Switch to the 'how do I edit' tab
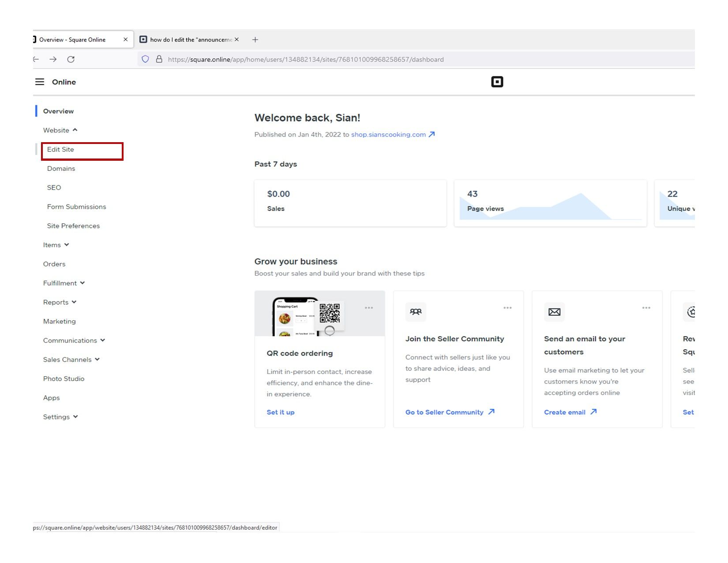 tap(190, 40)
